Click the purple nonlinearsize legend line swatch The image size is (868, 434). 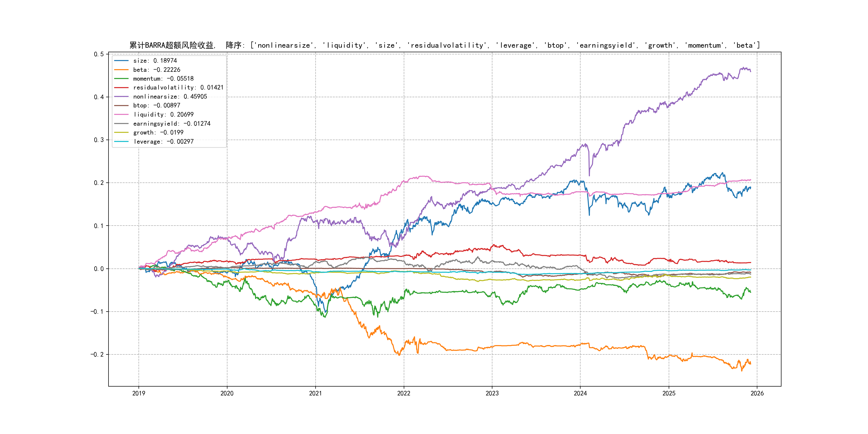121,97
